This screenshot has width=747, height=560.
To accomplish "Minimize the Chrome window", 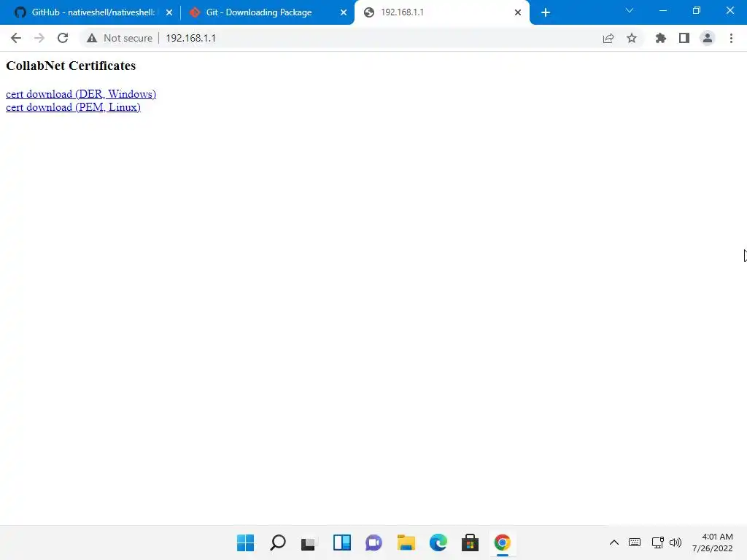I will pyautogui.click(x=662, y=10).
